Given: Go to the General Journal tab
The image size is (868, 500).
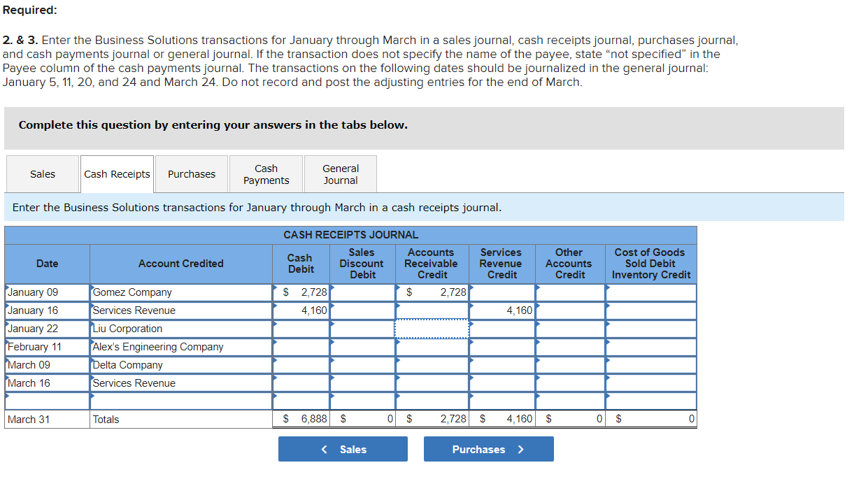Looking at the screenshot, I should (x=341, y=174).
